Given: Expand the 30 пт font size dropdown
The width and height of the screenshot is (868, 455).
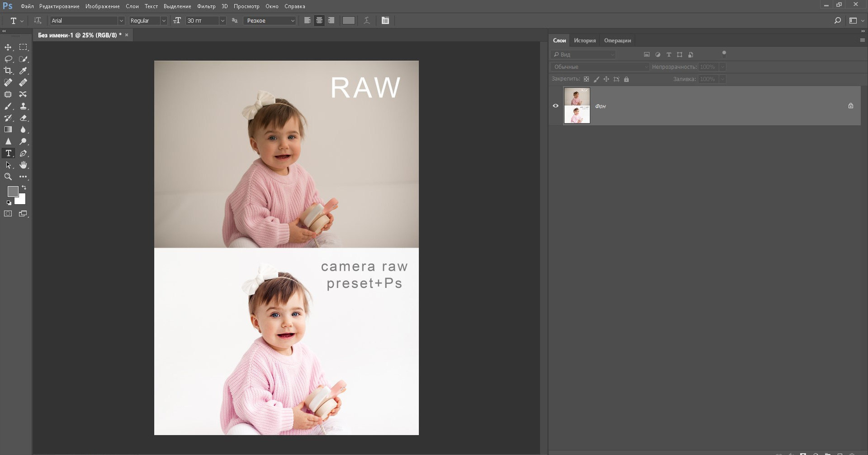Looking at the screenshot, I should [x=222, y=21].
